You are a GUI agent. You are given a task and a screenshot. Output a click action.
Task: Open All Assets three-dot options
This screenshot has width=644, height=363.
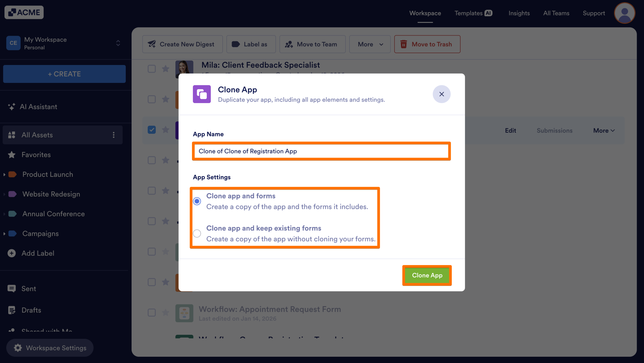(x=114, y=135)
